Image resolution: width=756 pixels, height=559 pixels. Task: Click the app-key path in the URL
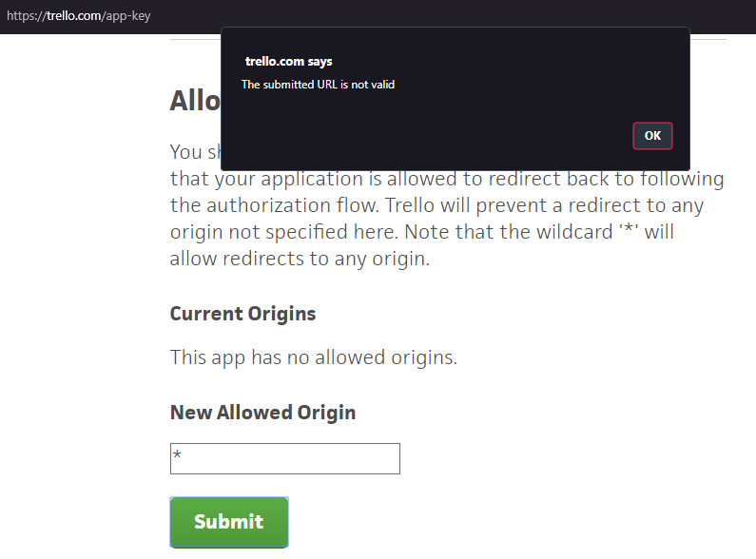(x=128, y=16)
